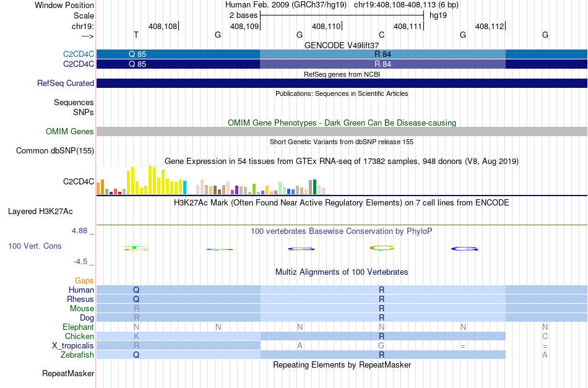Click the 408,110 position tick label
This screenshot has width=588, height=388.
tap(326, 26)
